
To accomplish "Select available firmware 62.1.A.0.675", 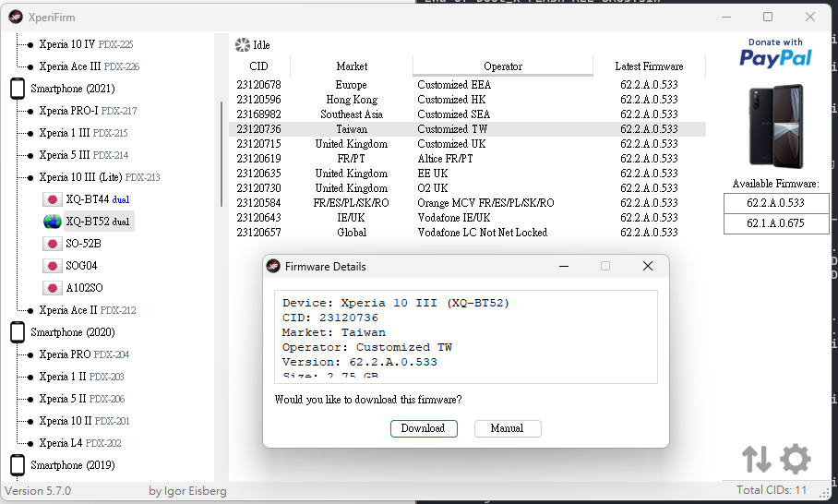I will click(775, 223).
